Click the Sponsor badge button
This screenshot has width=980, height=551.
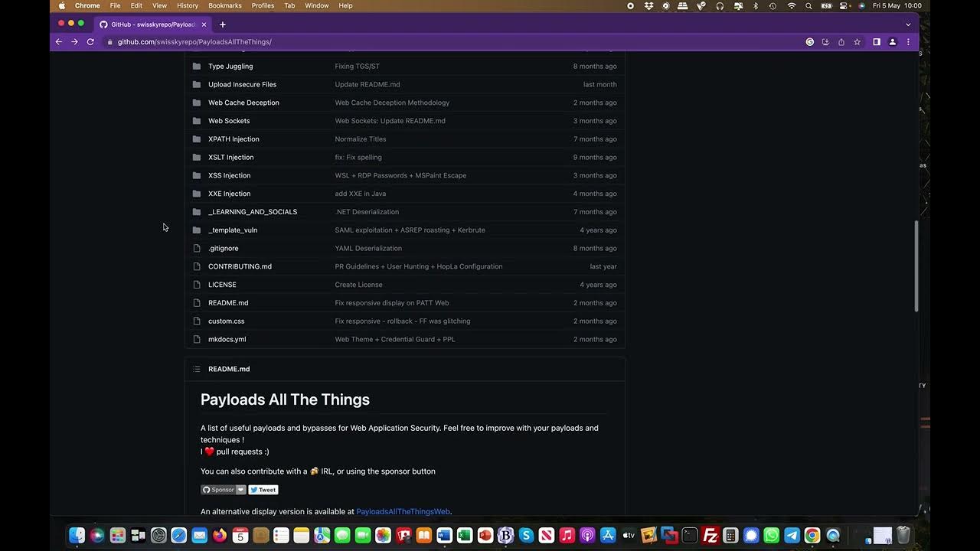pos(218,490)
